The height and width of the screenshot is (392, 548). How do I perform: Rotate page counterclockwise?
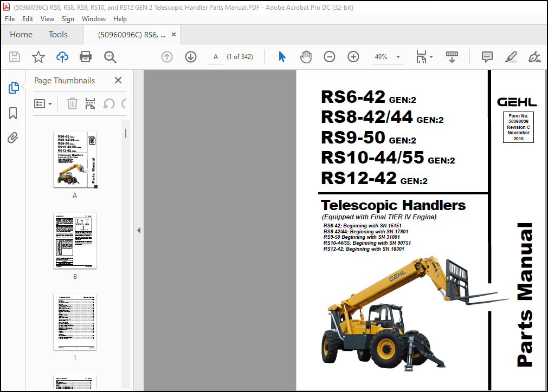[109, 103]
